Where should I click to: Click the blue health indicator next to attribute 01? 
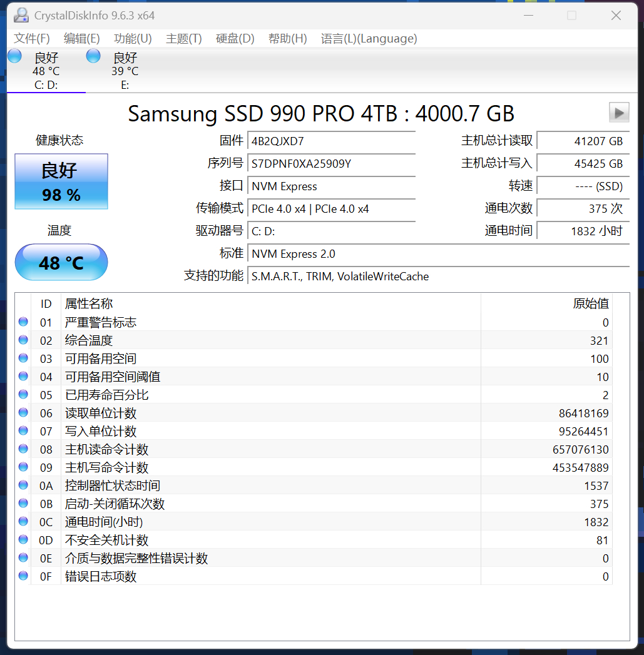click(23, 322)
